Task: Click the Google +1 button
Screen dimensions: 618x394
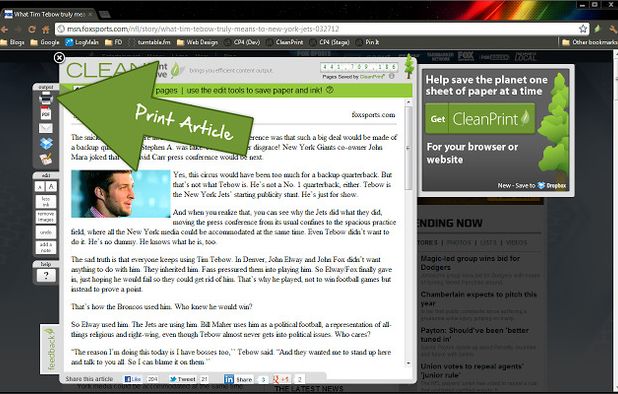Action: [281, 379]
